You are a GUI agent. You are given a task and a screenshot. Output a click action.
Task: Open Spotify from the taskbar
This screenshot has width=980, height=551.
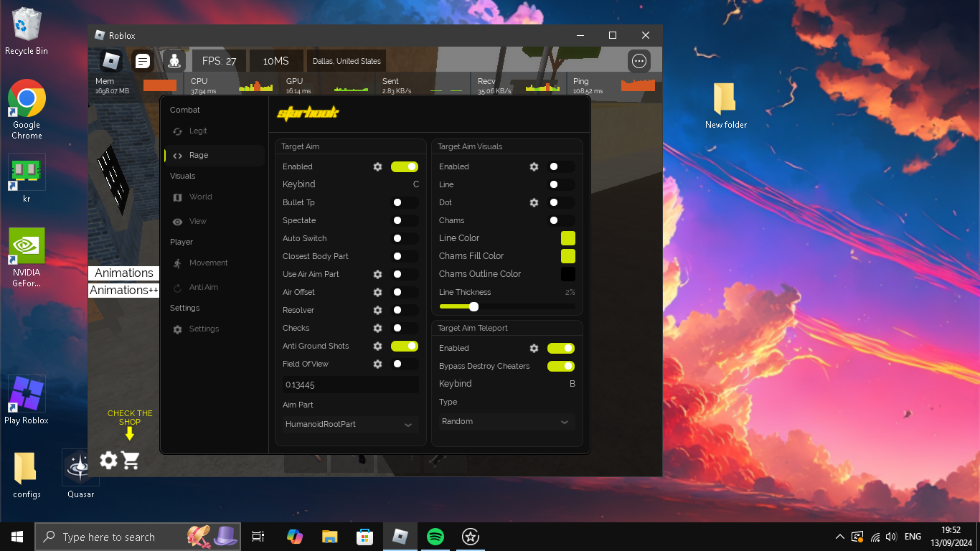click(x=435, y=537)
